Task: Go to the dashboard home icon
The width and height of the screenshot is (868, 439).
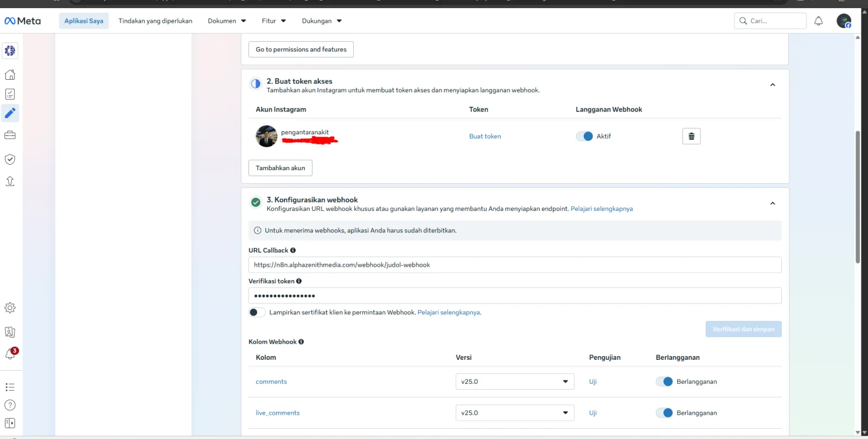Action: pyautogui.click(x=10, y=74)
